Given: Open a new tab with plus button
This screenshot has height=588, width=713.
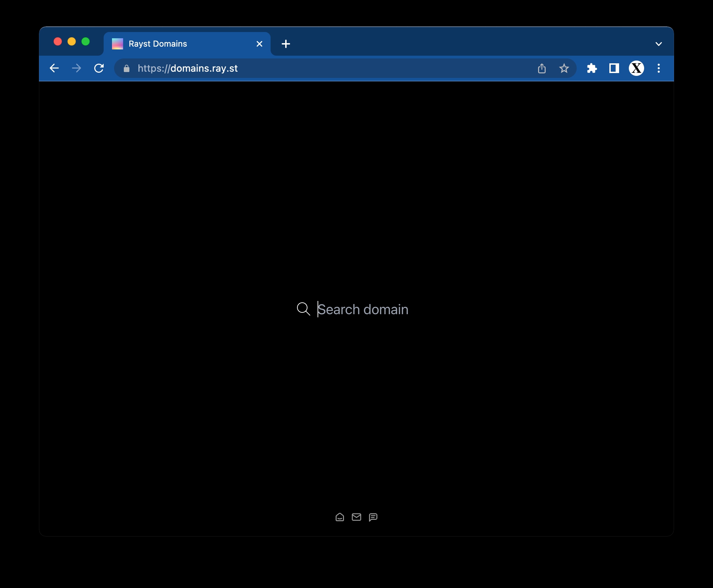Looking at the screenshot, I should point(286,44).
